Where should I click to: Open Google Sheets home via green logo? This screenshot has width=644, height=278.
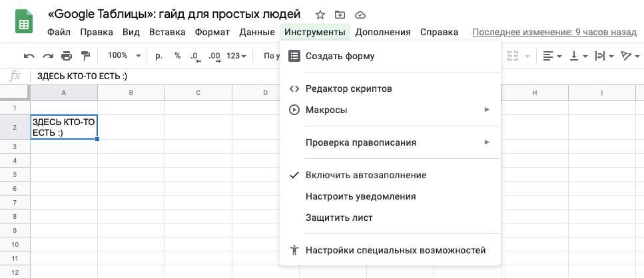[24, 22]
